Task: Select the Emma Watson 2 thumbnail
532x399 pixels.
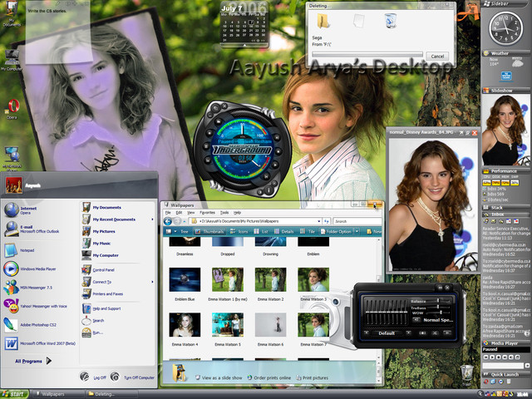Action: click(270, 279)
